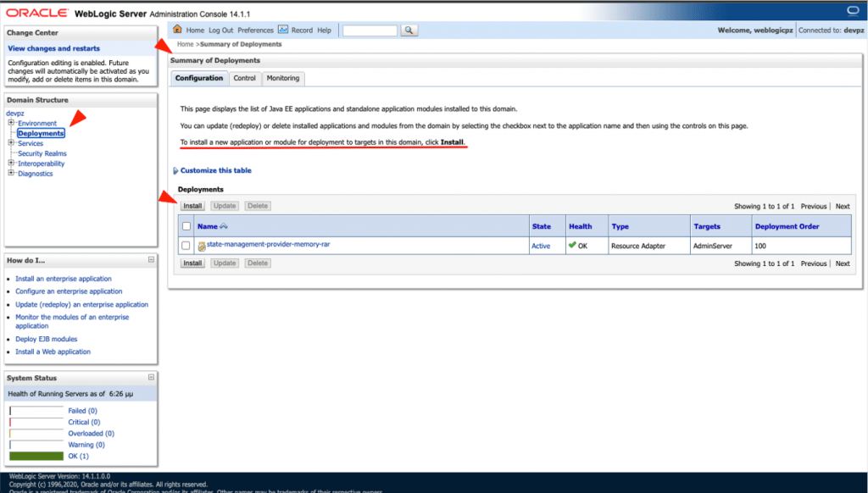The width and height of the screenshot is (868, 493).
Task: Open Configure an enterprise application help link
Action: [69, 291]
